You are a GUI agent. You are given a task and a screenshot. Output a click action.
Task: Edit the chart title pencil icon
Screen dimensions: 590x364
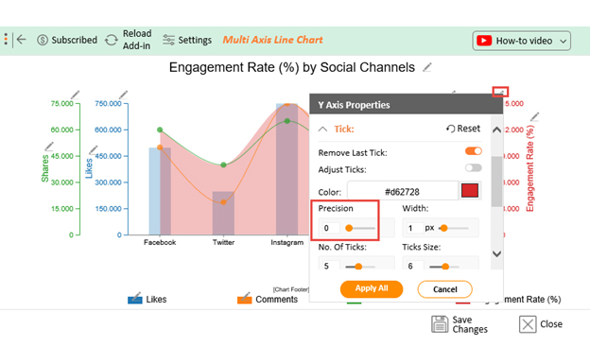click(427, 67)
